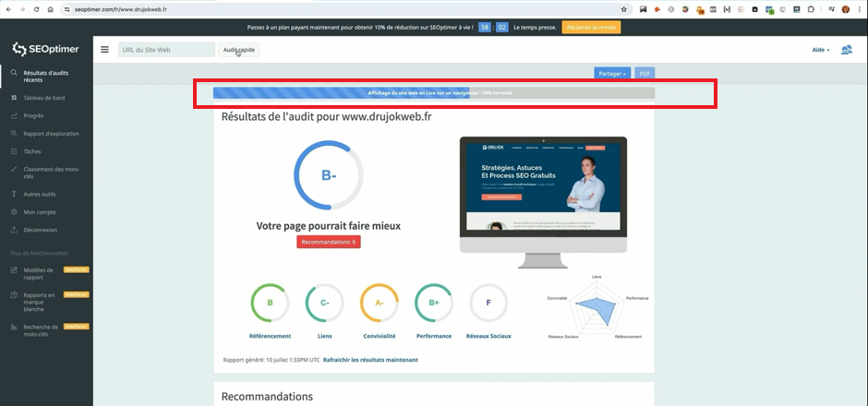Click the Autres outils tool icon
The image size is (868, 406).
coord(14,194)
